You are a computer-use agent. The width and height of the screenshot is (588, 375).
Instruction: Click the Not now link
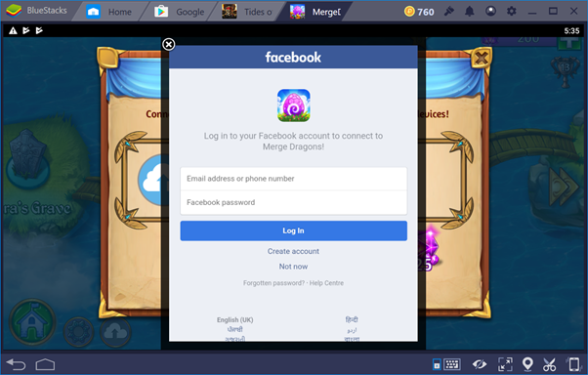[x=293, y=267]
